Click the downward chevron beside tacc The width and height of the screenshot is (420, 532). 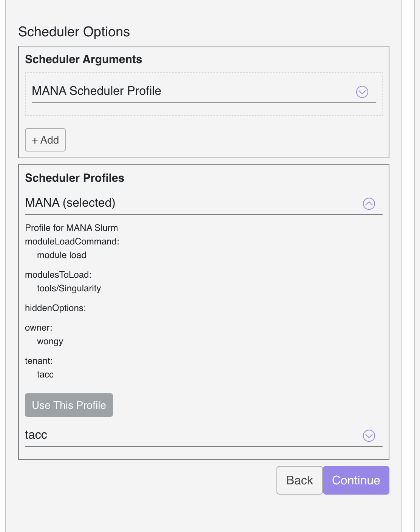tap(369, 436)
